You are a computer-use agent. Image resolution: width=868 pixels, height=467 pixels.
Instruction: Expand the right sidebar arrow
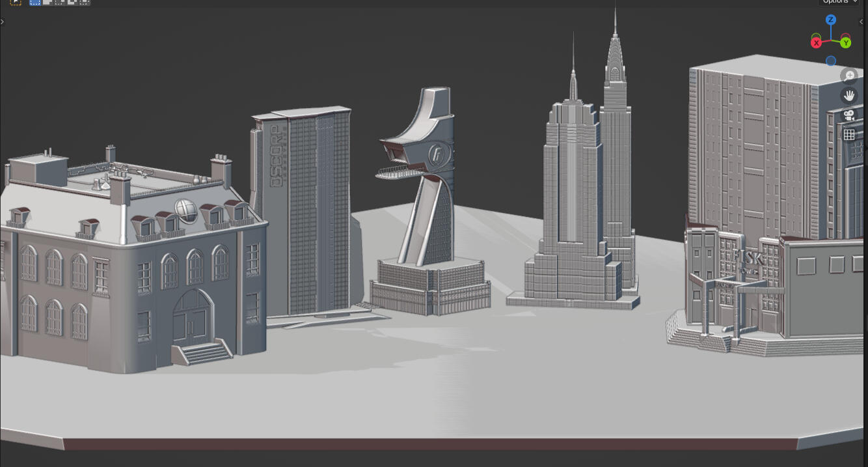tap(861, 21)
